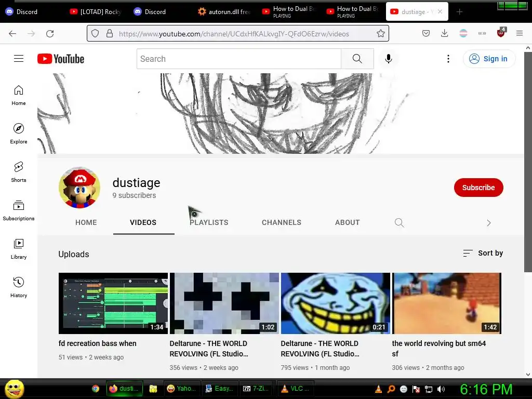Click the Deltarune title with 356 views
The image size is (532, 399).
coord(209,349)
